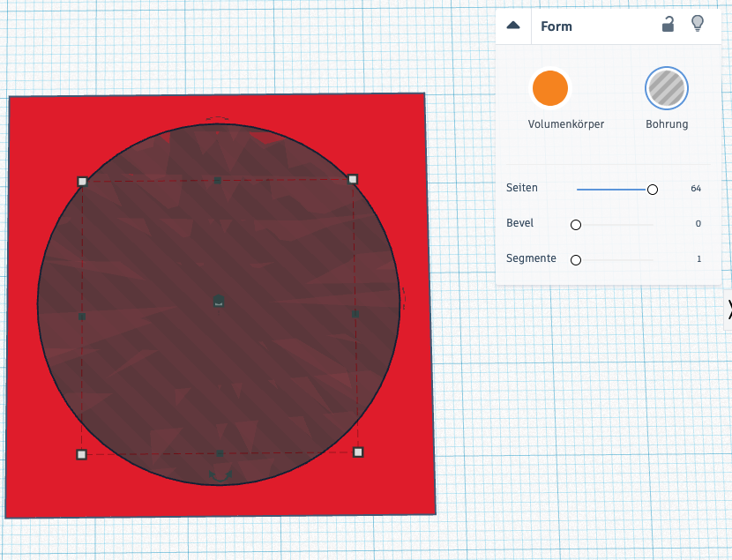Select the orange Volumenkörper swatch
Image resolution: width=732 pixels, height=560 pixels.
coord(550,88)
